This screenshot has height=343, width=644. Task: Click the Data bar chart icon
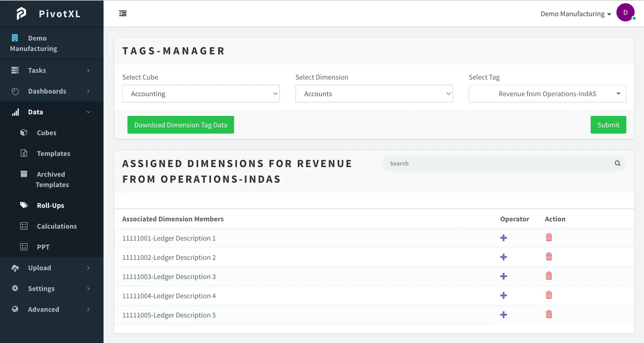point(15,112)
